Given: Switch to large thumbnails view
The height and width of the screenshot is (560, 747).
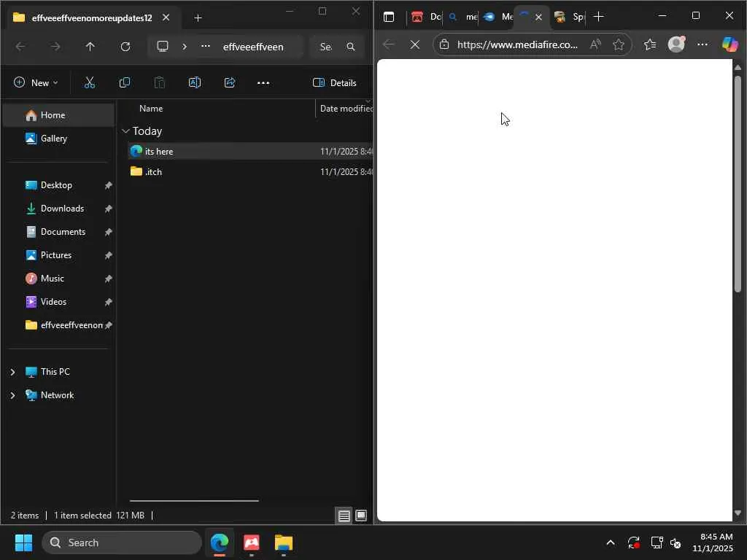Looking at the screenshot, I should coord(361,516).
